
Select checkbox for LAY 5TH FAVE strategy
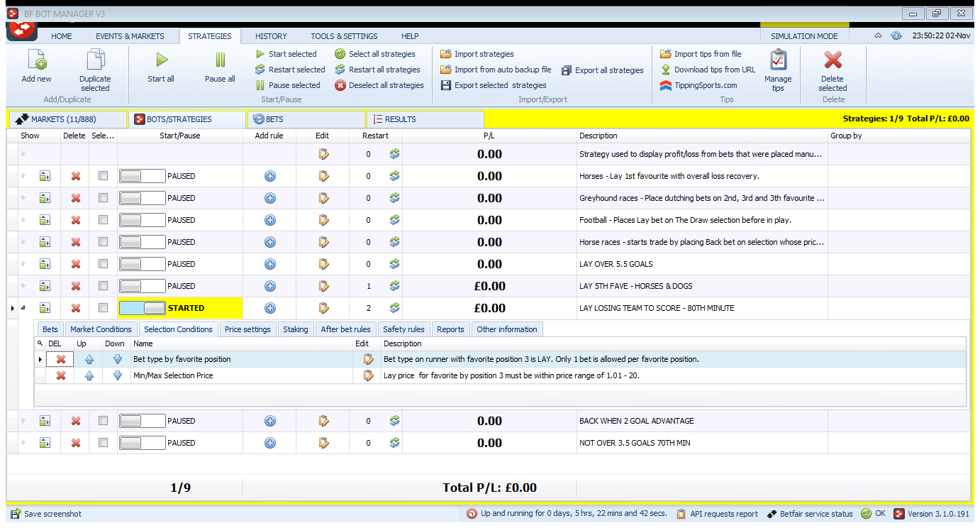(x=104, y=286)
